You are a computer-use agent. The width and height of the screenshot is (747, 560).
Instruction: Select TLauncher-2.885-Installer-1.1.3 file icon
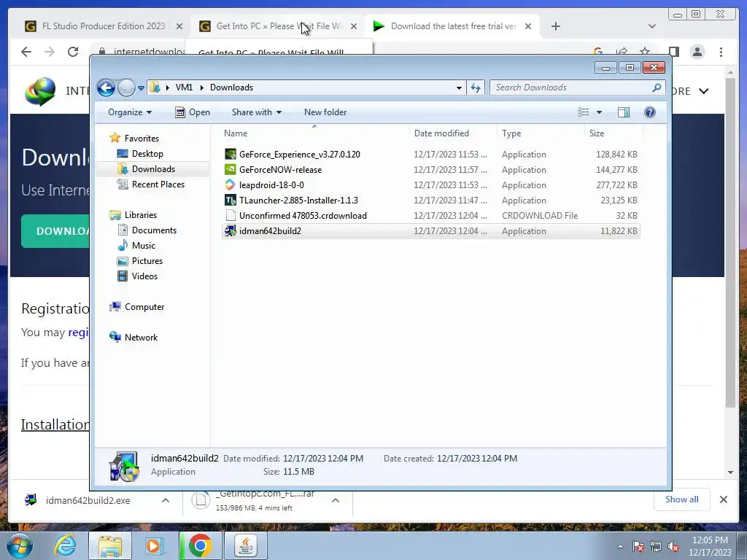231,201
